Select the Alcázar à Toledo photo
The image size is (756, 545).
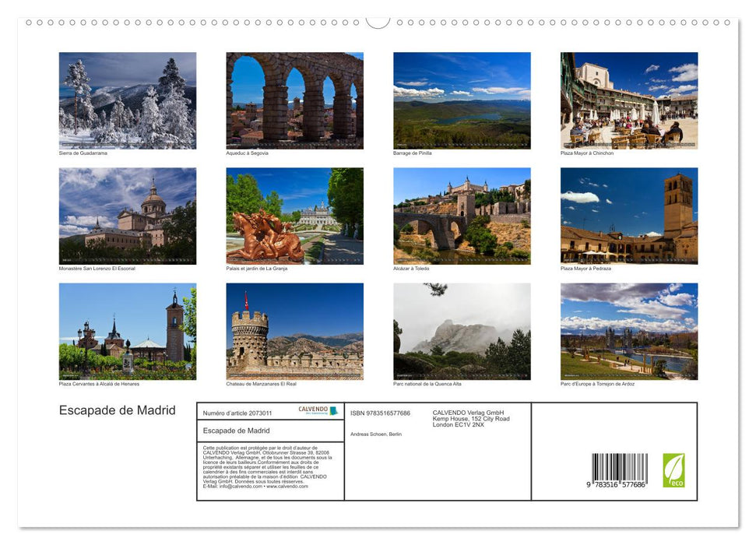pyautogui.click(x=461, y=215)
